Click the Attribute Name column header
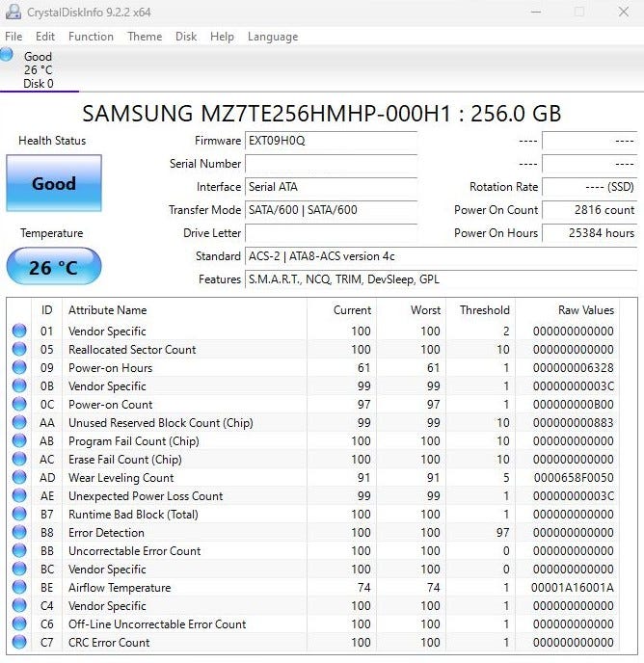The image size is (644, 663). [108, 310]
